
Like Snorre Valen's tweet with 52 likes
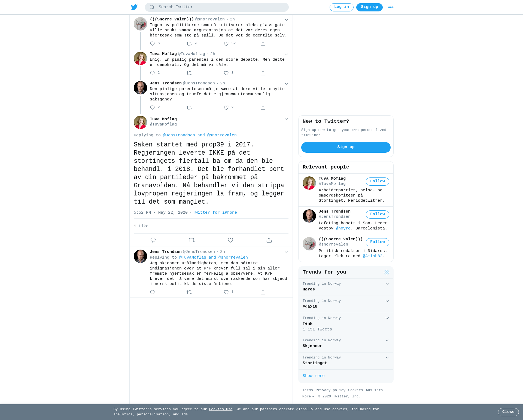[226, 44]
